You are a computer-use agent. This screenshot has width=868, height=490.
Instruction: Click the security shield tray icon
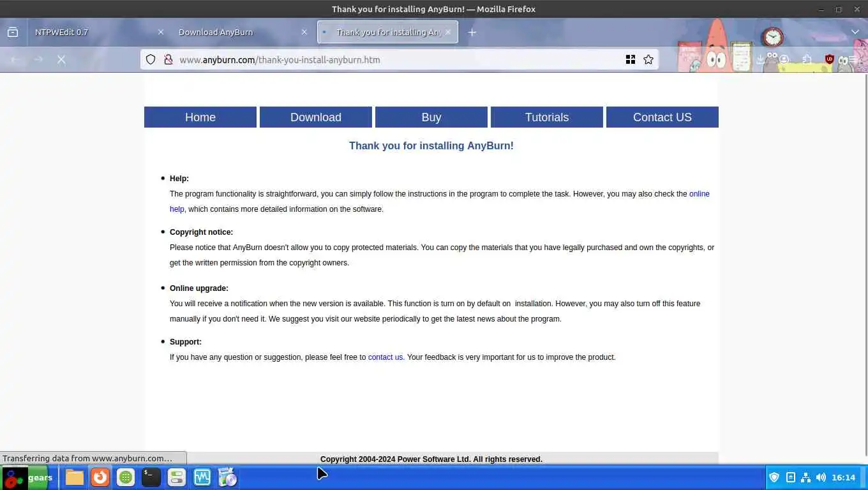click(774, 477)
